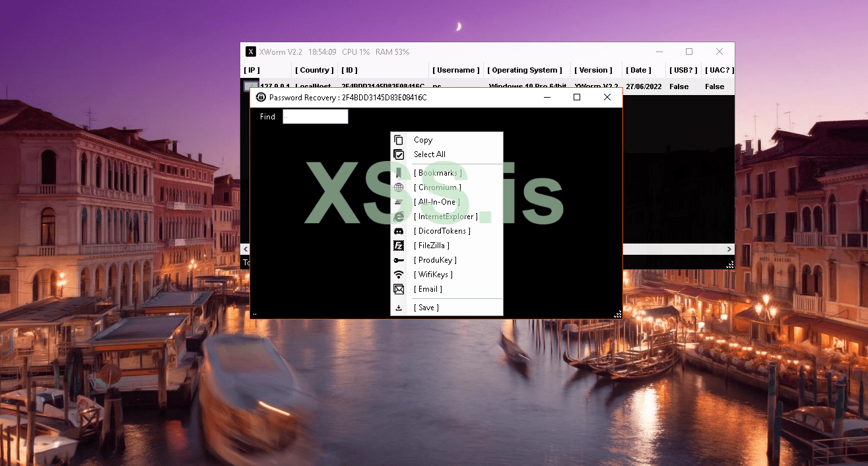This screenshot has height=466, width=868.
Task: Click the [ Date ] column header
Action: 638,70
